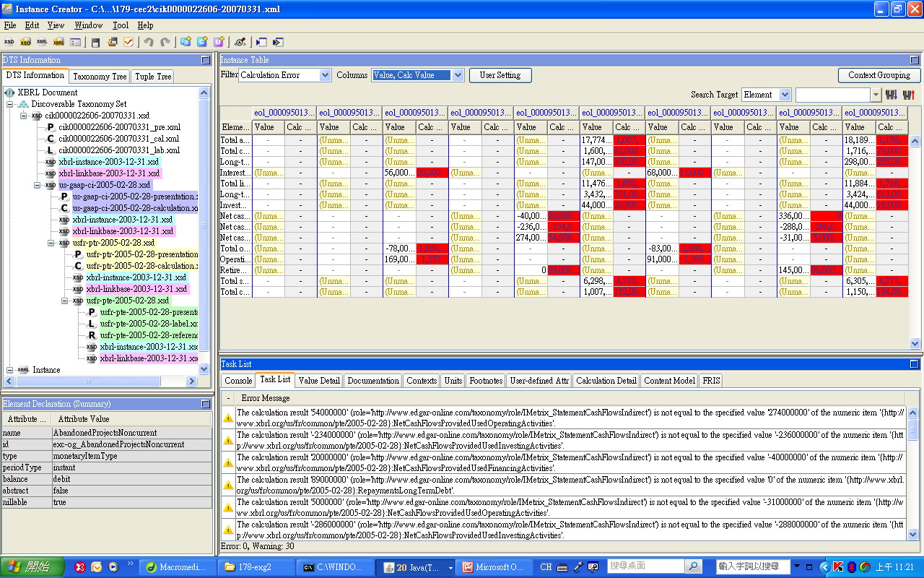Click the Task List vertical scrollbar
Image resolution: width=924 pixels, height=578 pixels.
[x=913, y=473]
